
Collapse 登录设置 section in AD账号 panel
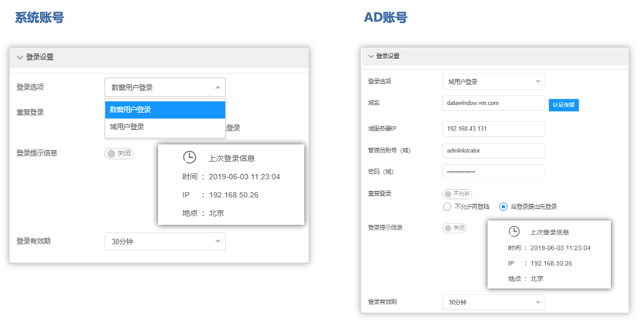[371, 56]
